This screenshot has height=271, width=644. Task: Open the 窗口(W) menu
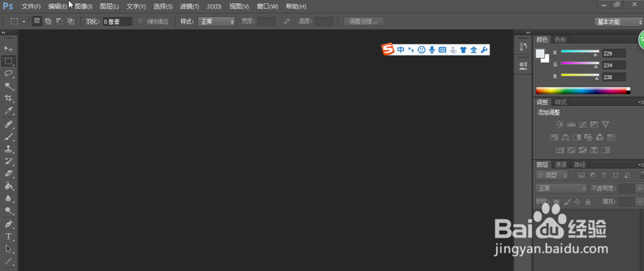(x=267, y=6)
